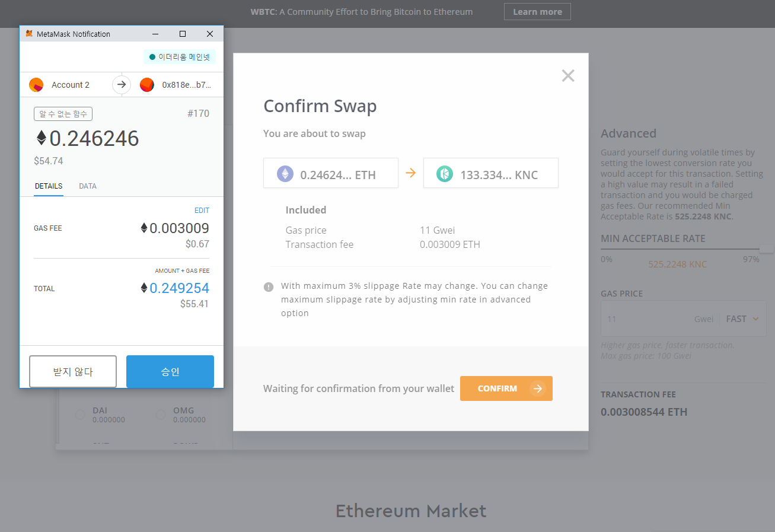This screenshot has width=775, height=532.
Task: Minimize the MetaMask Notification window
Action: tap(155, 34)
